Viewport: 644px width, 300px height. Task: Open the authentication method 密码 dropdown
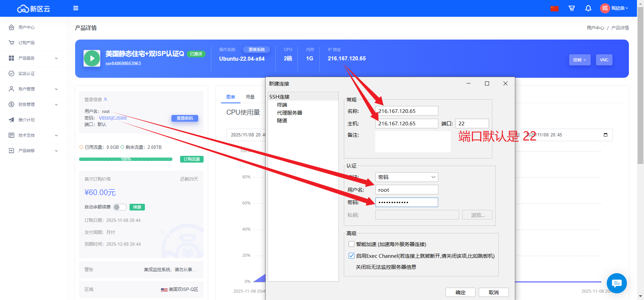pyautogui.click(x=407, y=177)
